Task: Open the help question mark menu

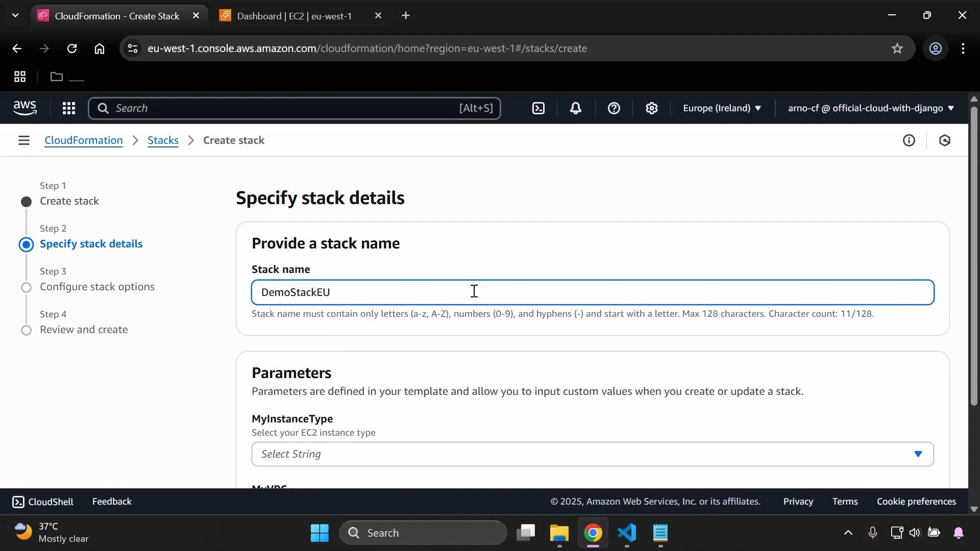Action: point(614,108)
